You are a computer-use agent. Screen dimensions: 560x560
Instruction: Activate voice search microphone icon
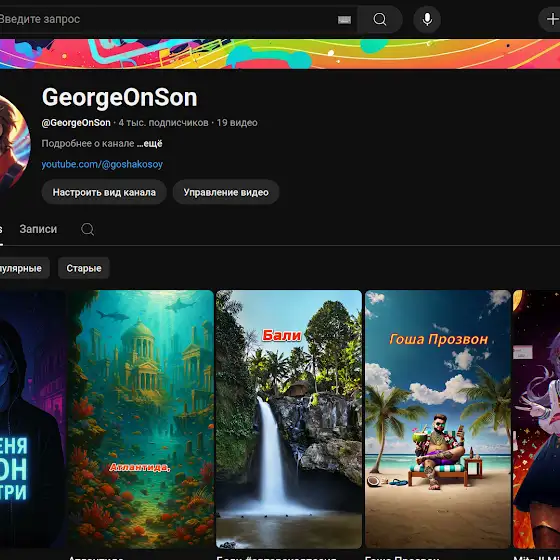427,19
